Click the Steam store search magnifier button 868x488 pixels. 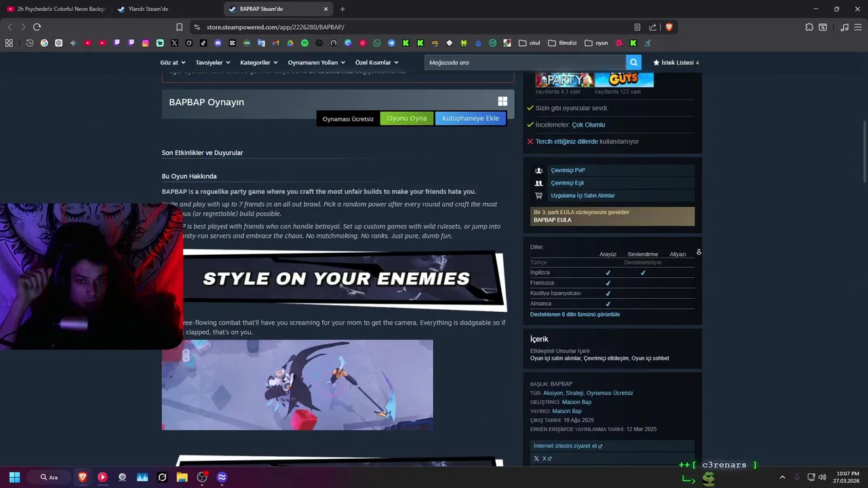[x=633, y=62]
